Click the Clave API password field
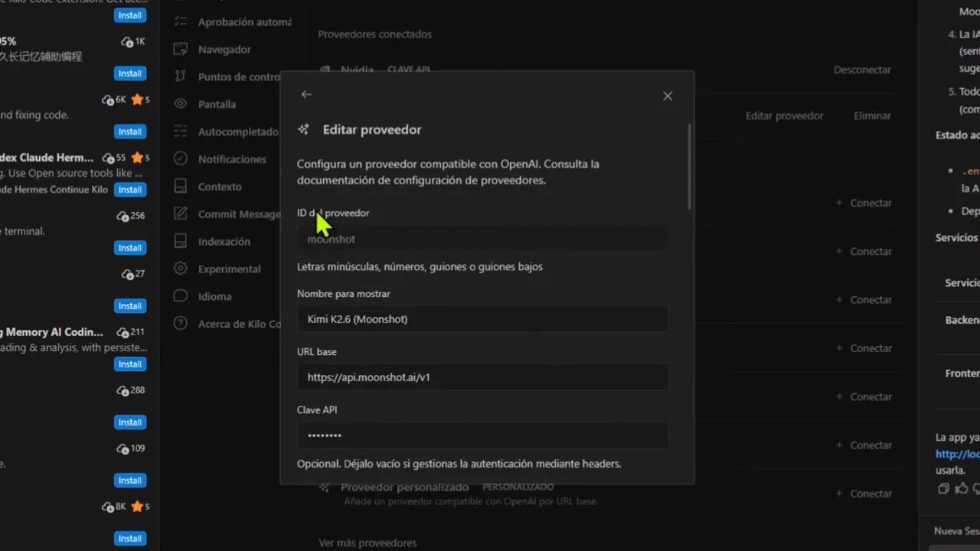The height and width of the screenshot is (551, 980). [482, 435]
